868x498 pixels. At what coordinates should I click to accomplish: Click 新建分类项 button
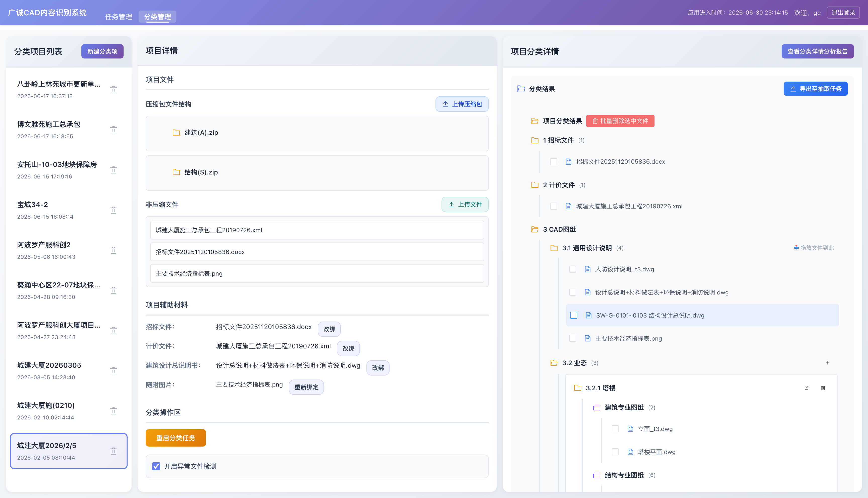coord(102,51)
